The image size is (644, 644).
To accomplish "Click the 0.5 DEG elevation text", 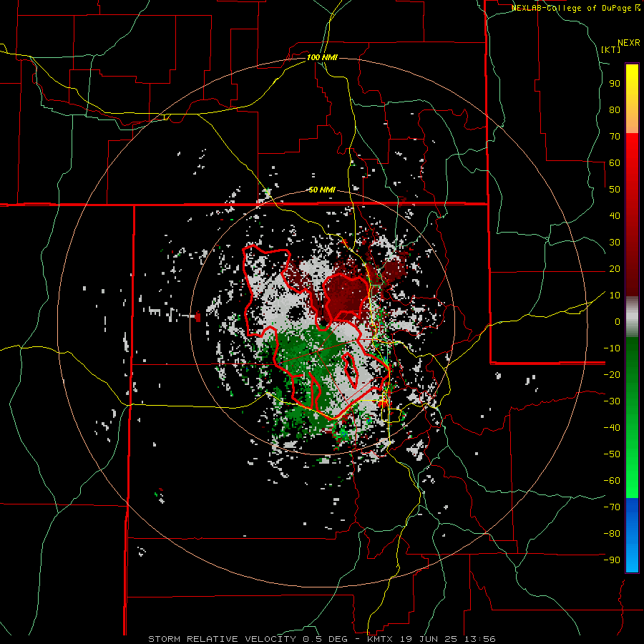I will [x=326, y=639].
